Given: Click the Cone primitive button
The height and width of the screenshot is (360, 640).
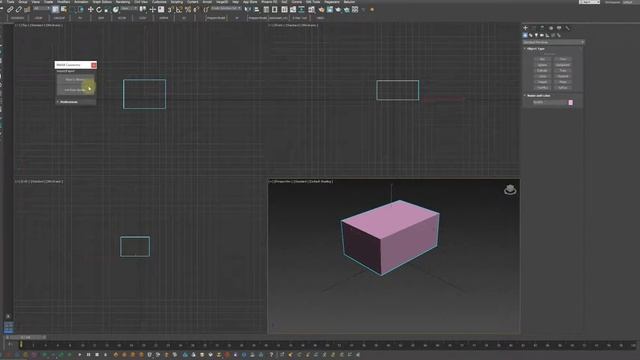Looking at the screenshot, I should coord(563,59).
